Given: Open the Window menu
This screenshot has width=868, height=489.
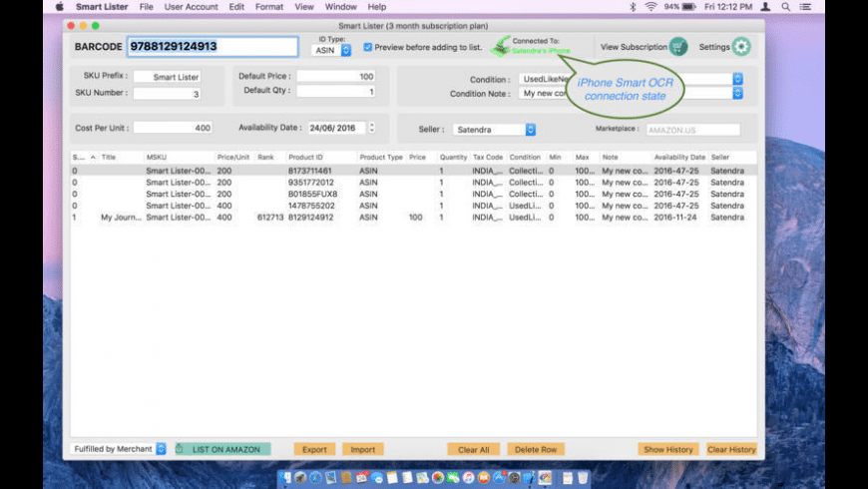Looking at the screenshot, I should pyautogui.click(x=340, y=7).
